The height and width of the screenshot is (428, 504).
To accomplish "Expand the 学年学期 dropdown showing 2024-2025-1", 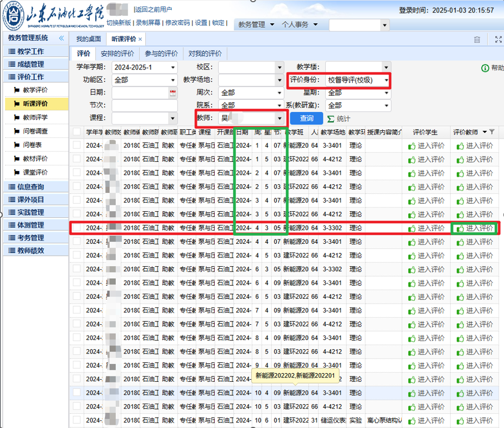I will 173,67.
